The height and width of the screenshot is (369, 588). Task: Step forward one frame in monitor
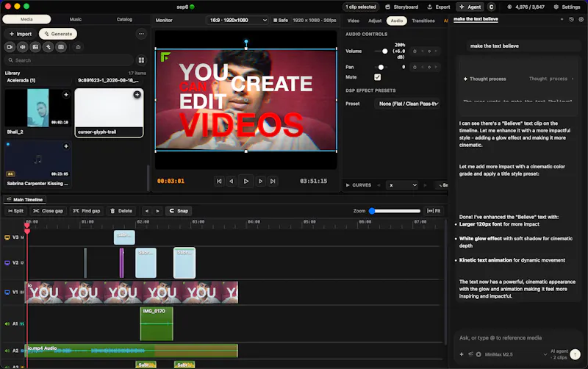(x=260, y=181)
